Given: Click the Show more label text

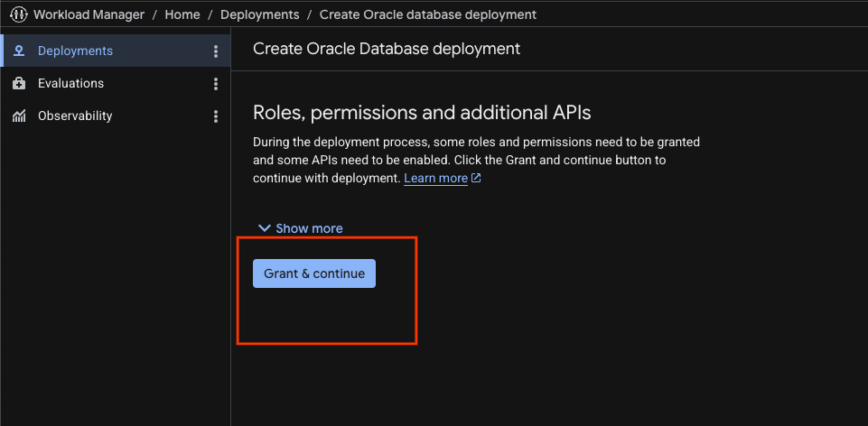Looking at the screenshot, I should click(x=309, y=228).
